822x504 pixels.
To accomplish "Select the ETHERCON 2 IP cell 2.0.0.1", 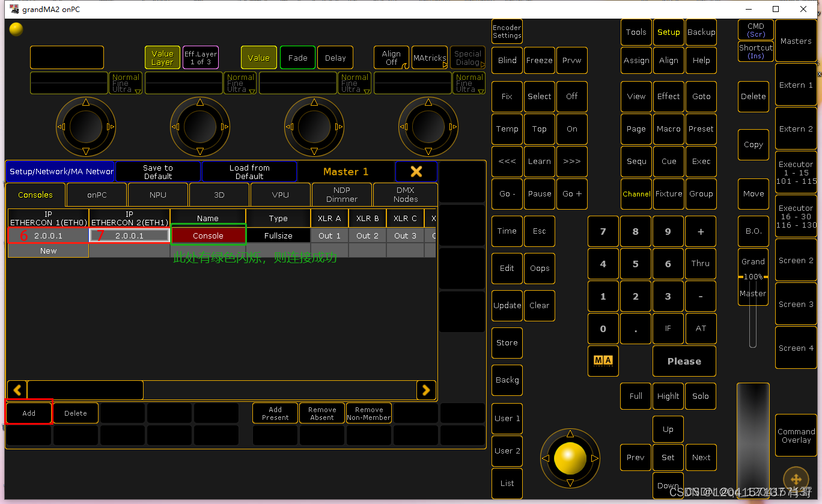I will pos(129,236).
